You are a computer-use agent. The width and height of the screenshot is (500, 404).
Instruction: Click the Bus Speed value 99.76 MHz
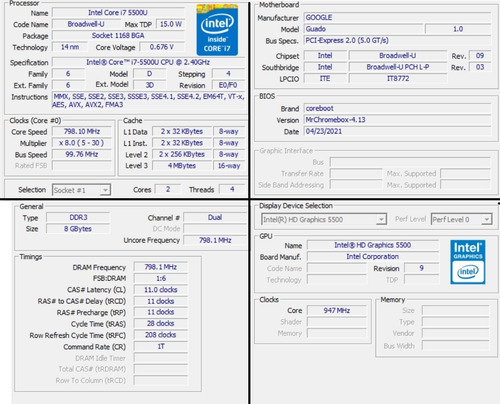(x=82, y=154)
